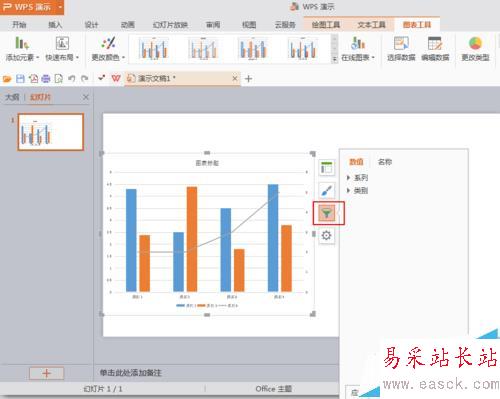Click the plus button for new document tab

click(x=248, y=79)
